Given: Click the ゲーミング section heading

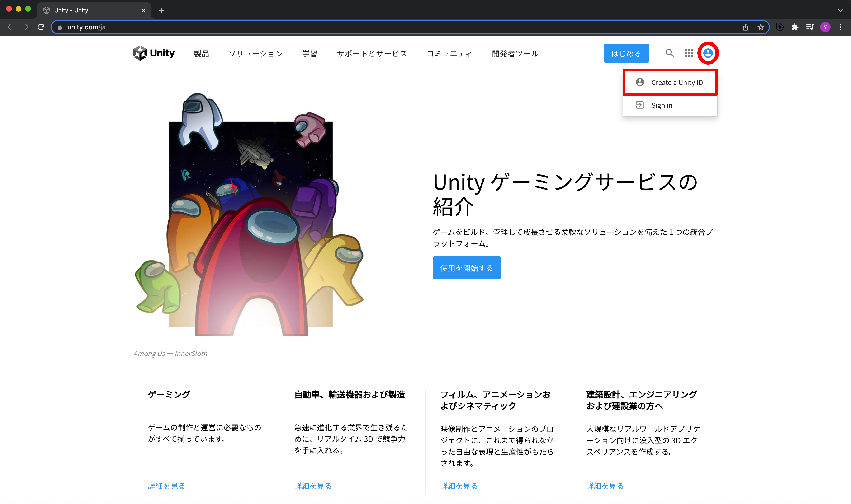Looking at the screenshot, I should click(169, 394).
